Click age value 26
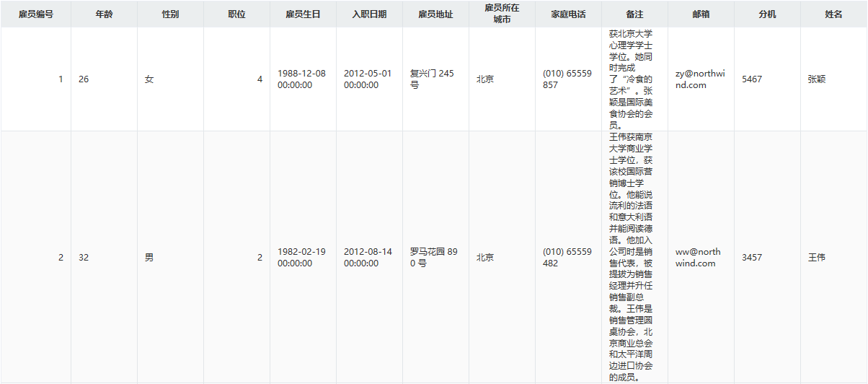Screen dimensions: 868x384 (104, 79)
